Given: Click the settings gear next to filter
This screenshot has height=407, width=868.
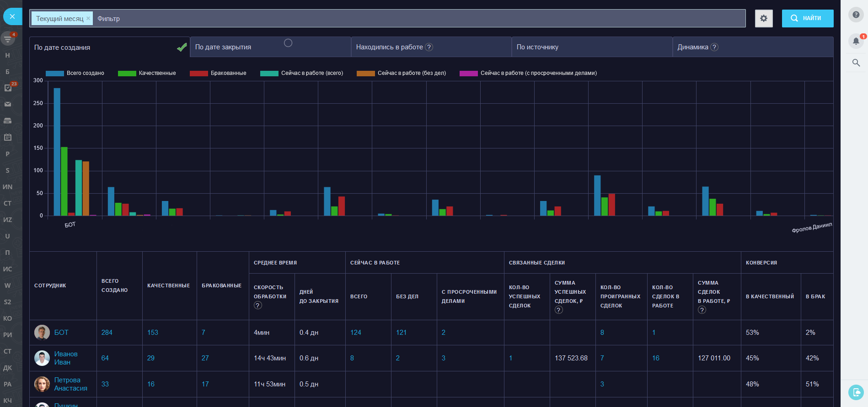Looking at the screenshot, I should coord(763,18).
